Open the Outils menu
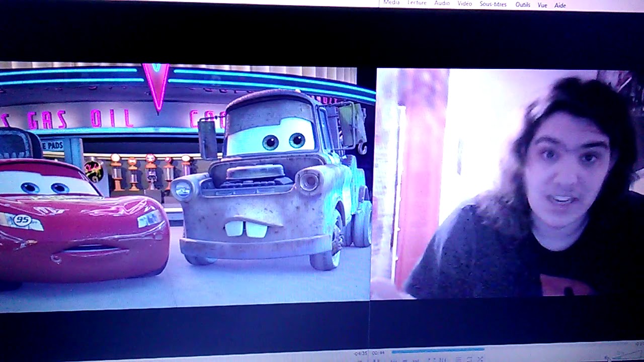This screenshot has height=362, width=644. pos(523,5)
